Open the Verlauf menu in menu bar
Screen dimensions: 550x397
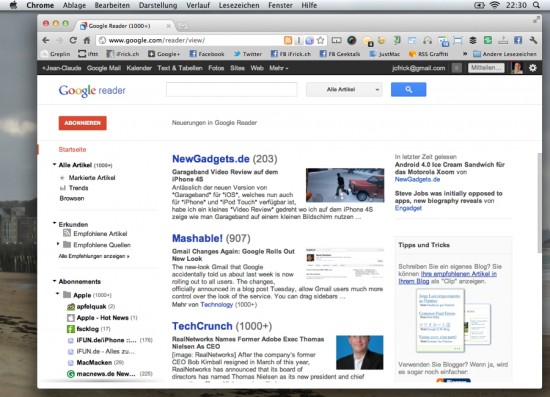[x=198, y=5]
